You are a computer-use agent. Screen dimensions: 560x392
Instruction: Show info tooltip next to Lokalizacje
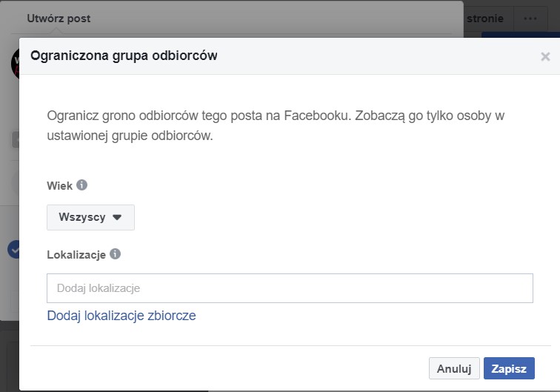115,254
